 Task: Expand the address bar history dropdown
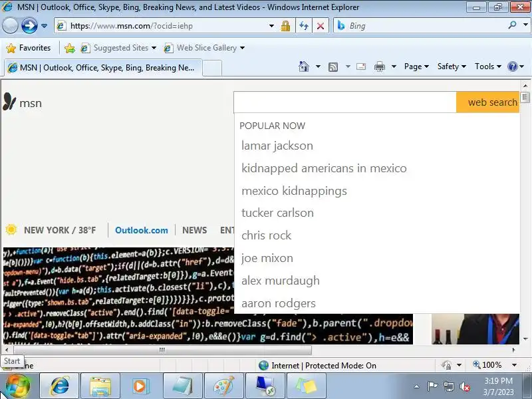pos(271,26)
